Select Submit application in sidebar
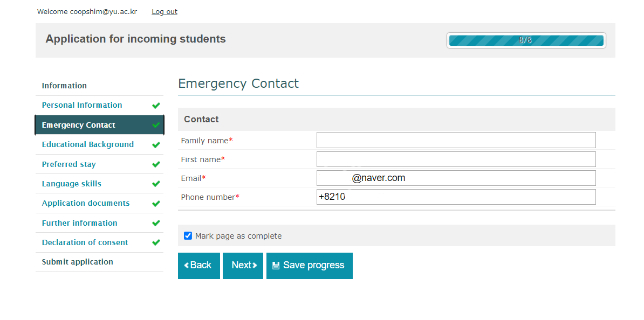 [78, 262]
